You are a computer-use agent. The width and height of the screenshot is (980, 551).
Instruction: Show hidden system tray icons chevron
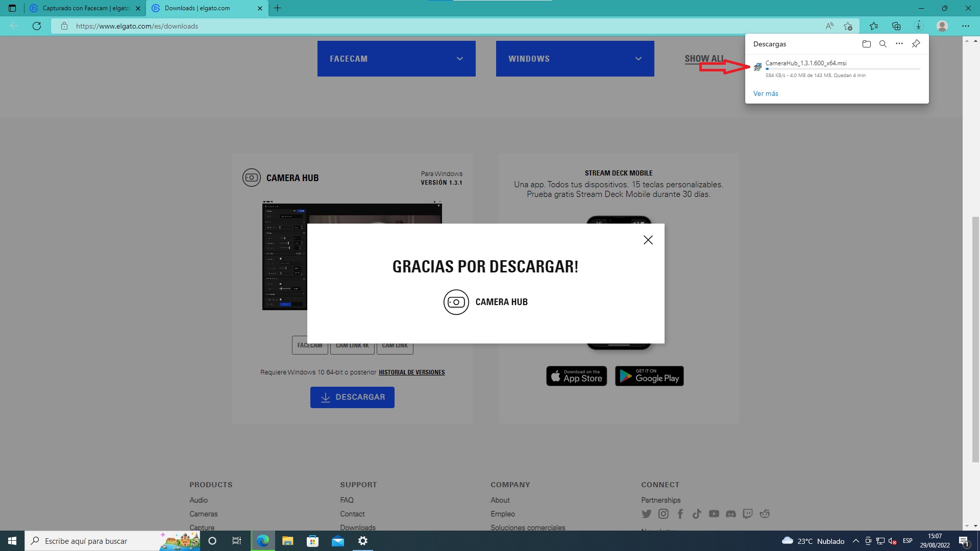coord(855,541)
